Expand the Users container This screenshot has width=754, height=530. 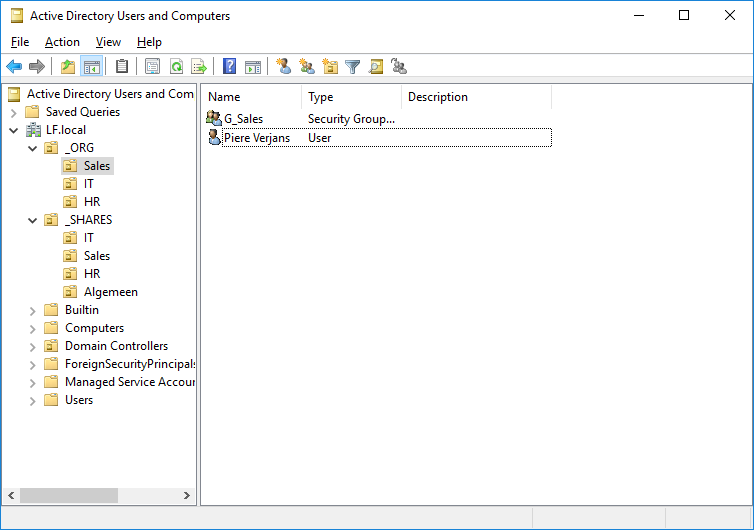pos(32,401)
